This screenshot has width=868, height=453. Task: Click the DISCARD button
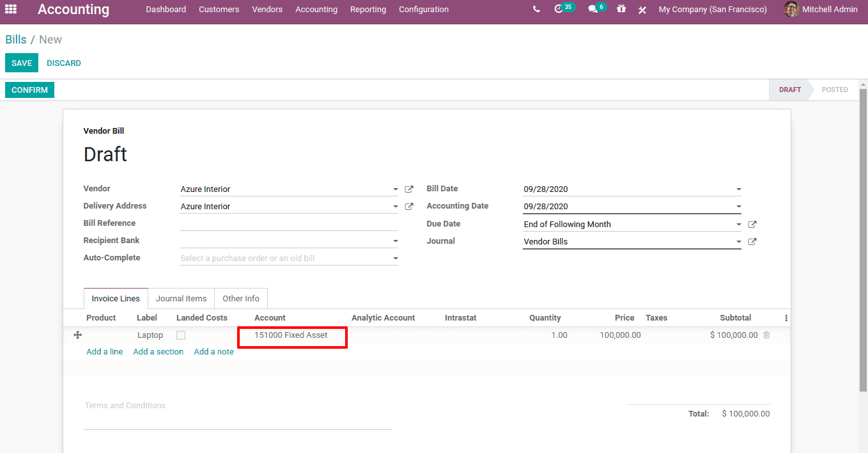[x=64, y=63]
